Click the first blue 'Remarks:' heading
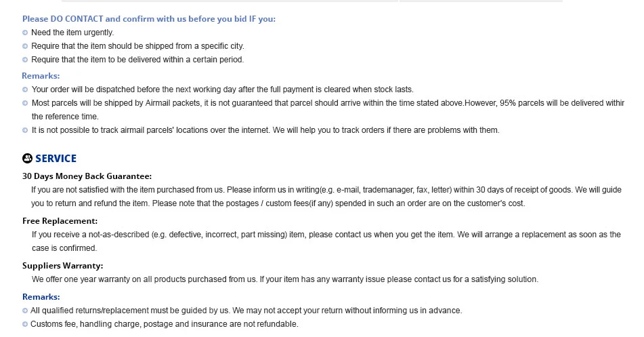 click(41, 76)
